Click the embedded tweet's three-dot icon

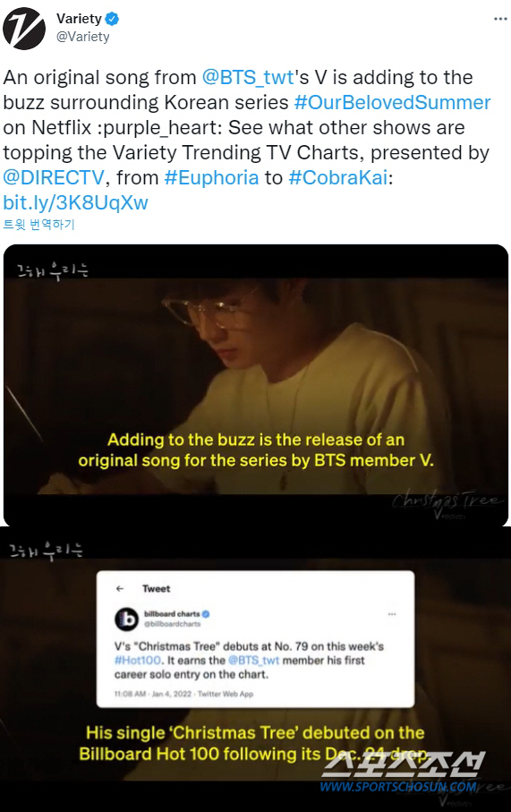click(x=392, y=613)
